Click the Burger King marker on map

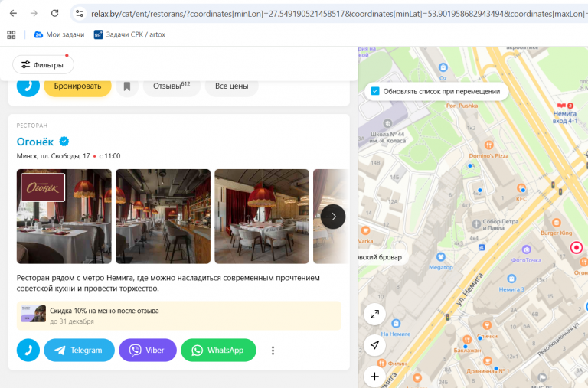[x=557, y=223]
